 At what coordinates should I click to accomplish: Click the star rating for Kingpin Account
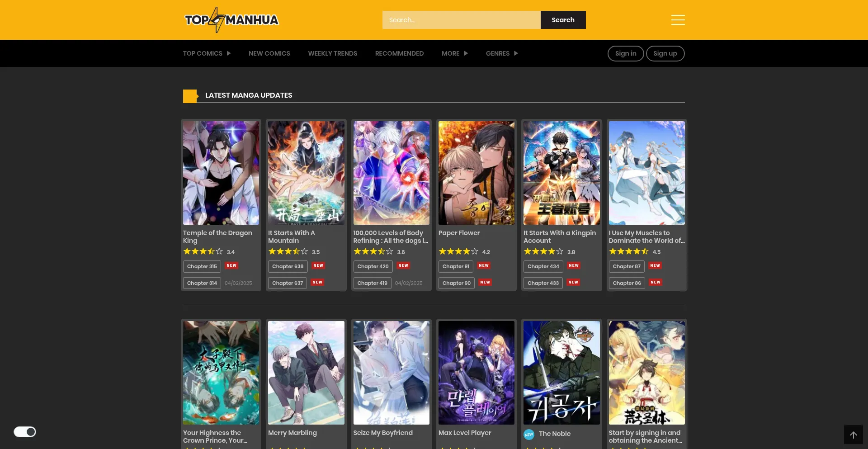coord(543,251)
